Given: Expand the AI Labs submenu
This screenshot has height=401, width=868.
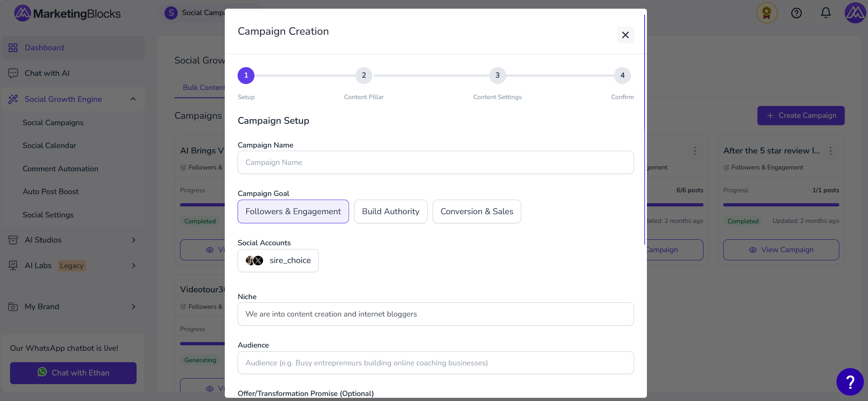Looking at the screenshot, I should (x=133, y=265).
